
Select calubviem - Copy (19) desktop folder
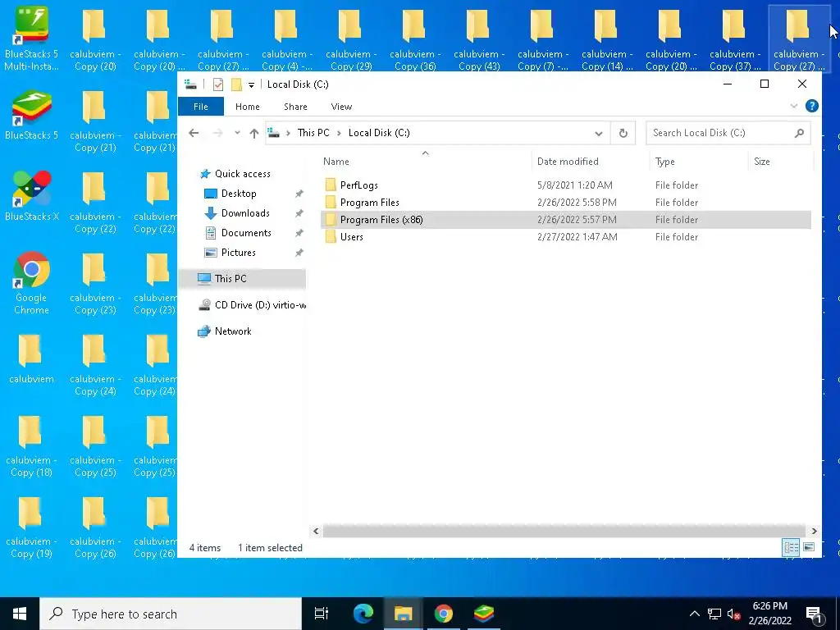coord(31,527)
